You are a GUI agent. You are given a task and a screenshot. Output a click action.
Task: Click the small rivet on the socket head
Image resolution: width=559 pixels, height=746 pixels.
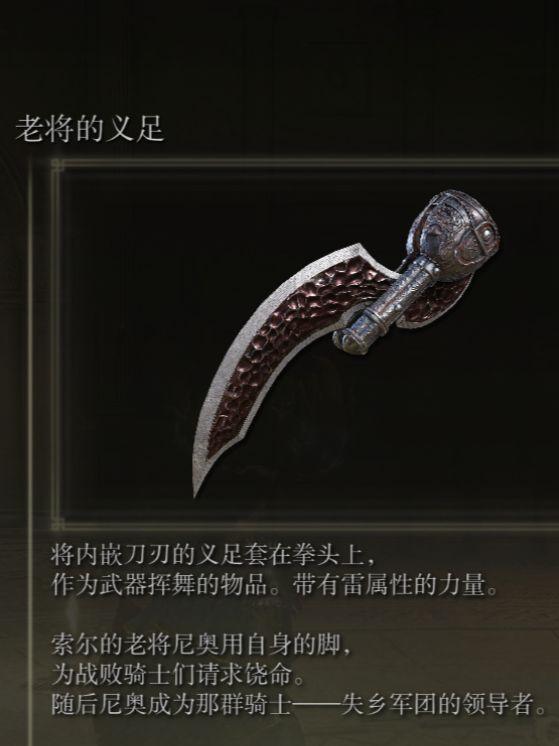click(486, 235)
